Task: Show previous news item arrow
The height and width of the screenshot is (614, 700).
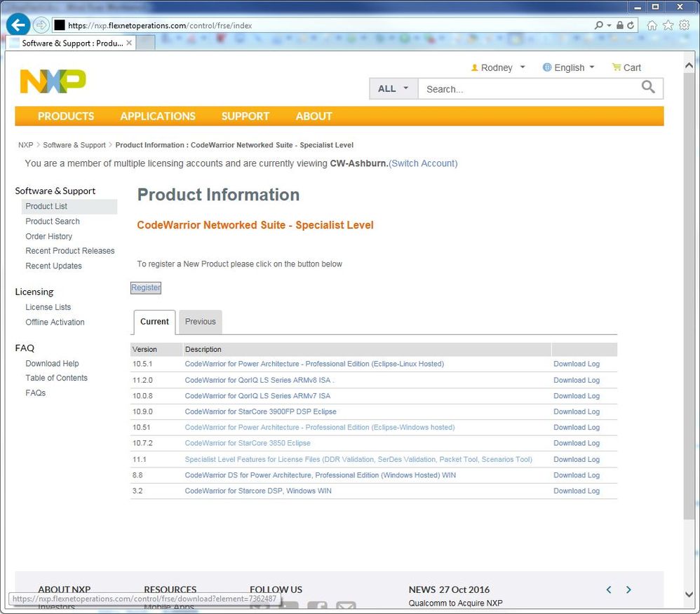Action: (x=609, y=590)
